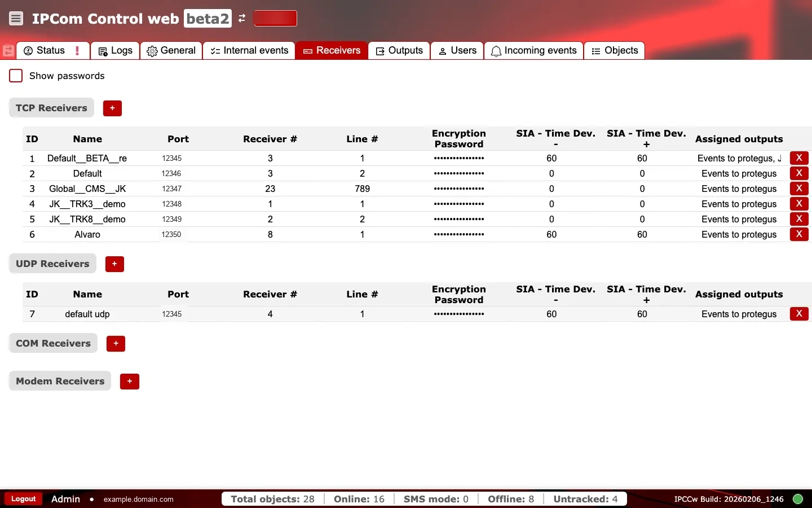Add a new TCP receiver with the plus button

(112, 108)
